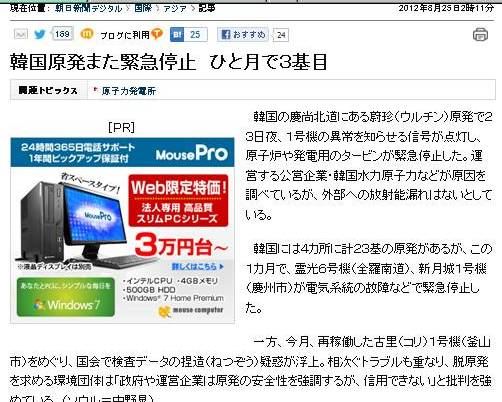Click the Twitter count 159 bubble
The width and height of the screenshot is (502, 402).
coord(62,34)
